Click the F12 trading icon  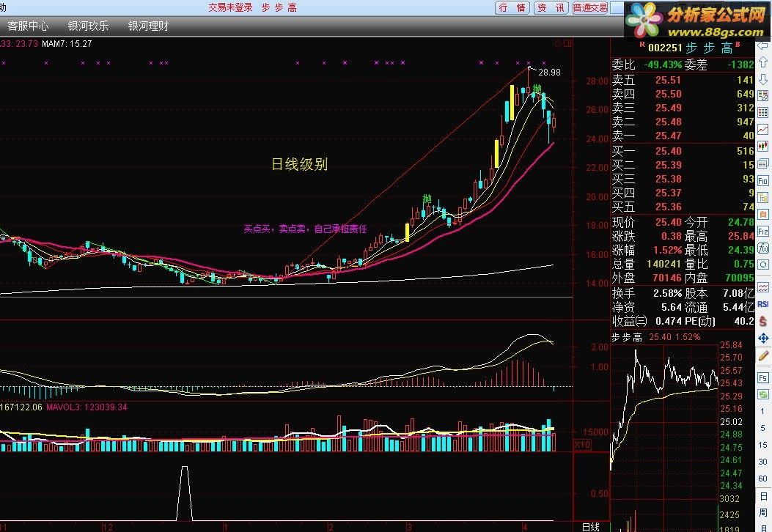[x=762, y=232]
